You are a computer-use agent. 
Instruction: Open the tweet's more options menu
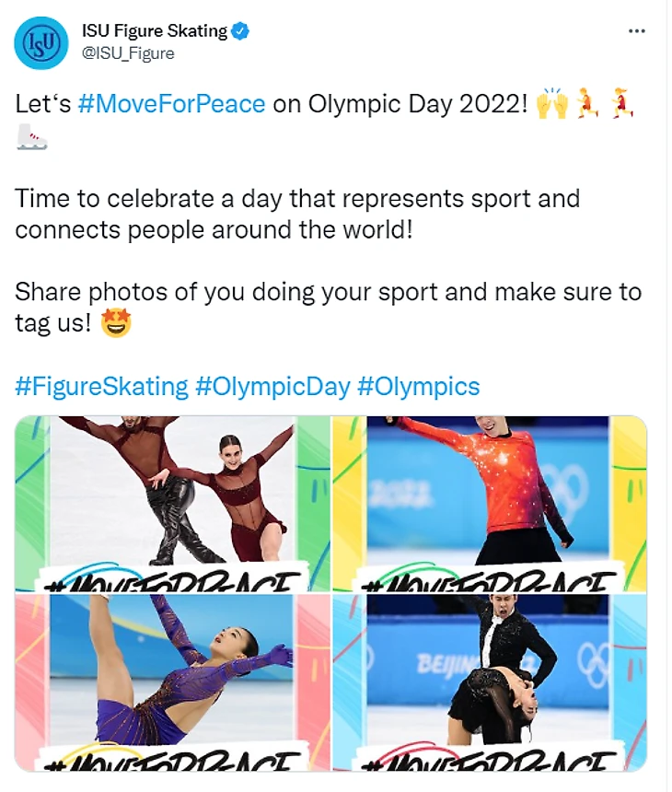636,31
